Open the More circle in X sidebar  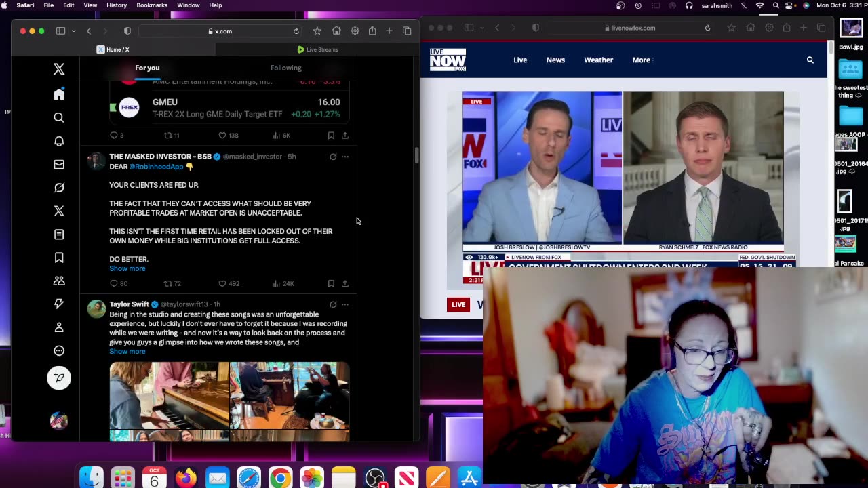pos(59,350)
